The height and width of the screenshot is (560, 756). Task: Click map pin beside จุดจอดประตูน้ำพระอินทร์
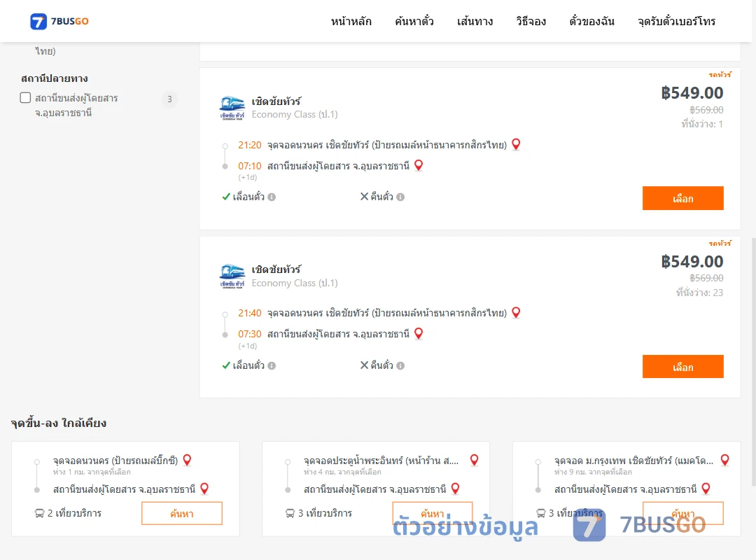[474, 460]
